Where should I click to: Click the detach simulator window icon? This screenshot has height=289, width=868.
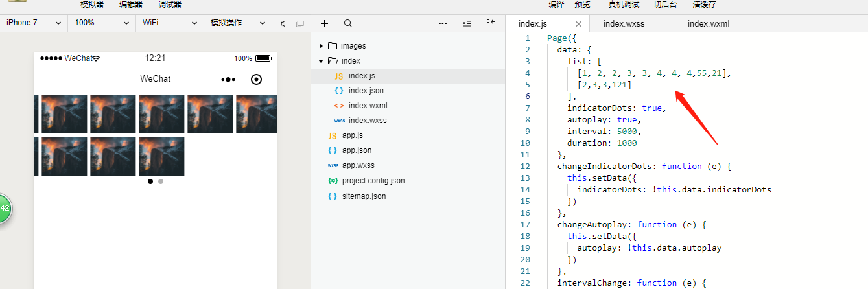pyautogui.click(x=299, y=23)
